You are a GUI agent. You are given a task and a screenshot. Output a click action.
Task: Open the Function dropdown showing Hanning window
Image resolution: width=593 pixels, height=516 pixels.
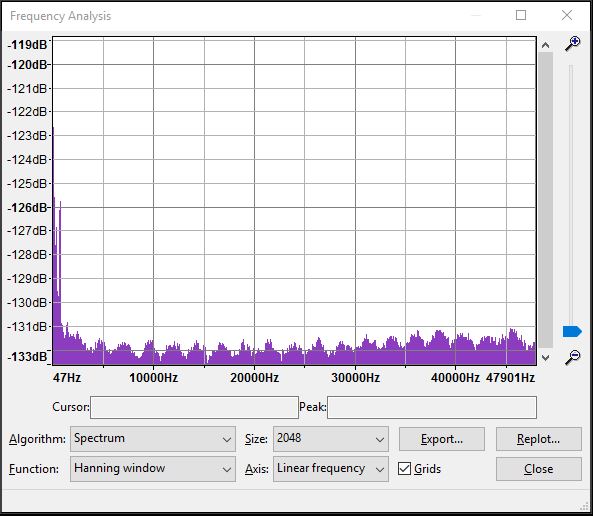pos(153,469)
